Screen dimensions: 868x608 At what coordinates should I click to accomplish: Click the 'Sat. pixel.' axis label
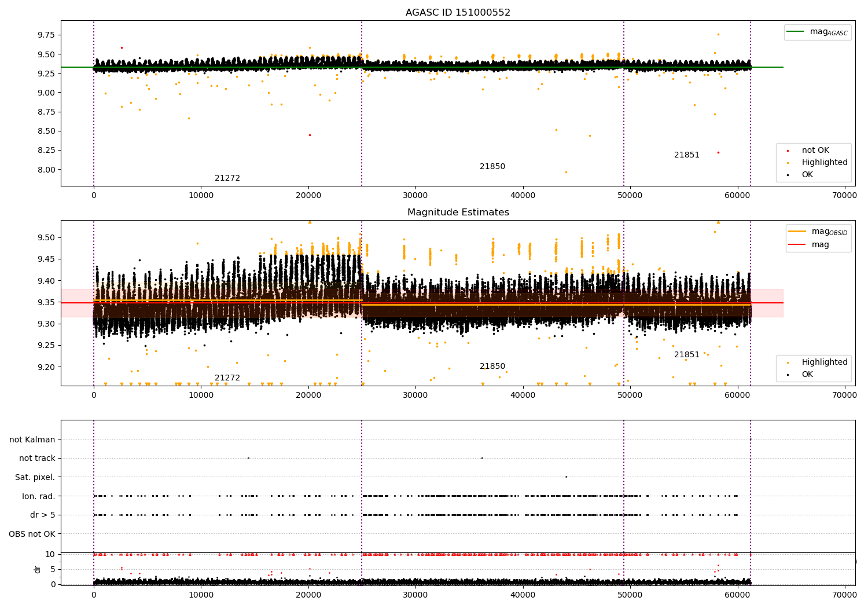tap(35, 478)
